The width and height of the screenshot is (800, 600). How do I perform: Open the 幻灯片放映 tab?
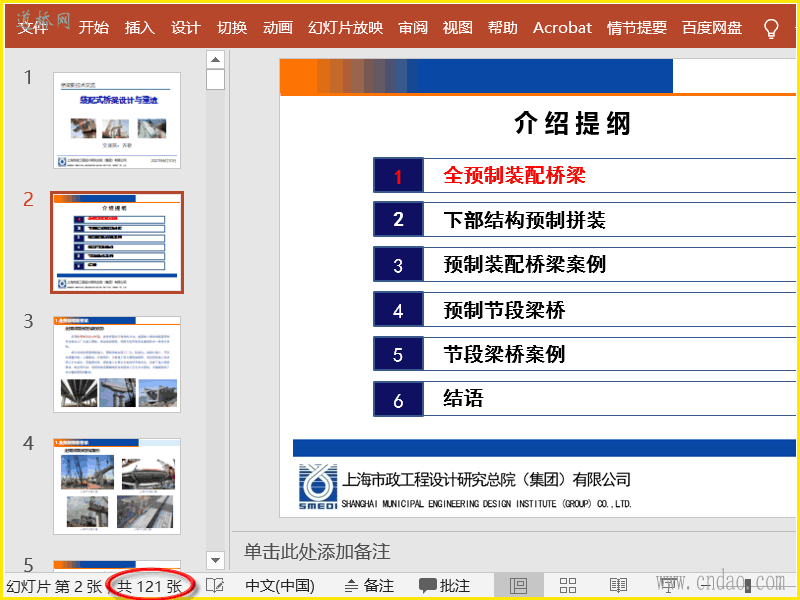pyautogui.click(x=345, y=28)
